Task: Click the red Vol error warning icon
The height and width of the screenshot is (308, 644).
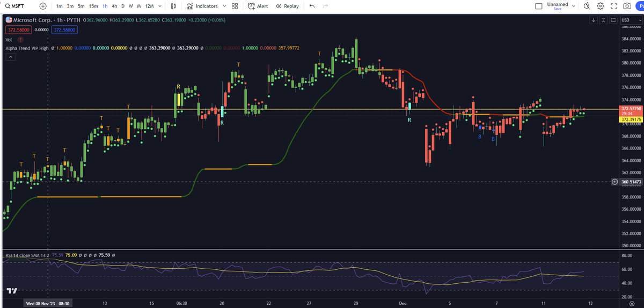Action: click(20, 40)
